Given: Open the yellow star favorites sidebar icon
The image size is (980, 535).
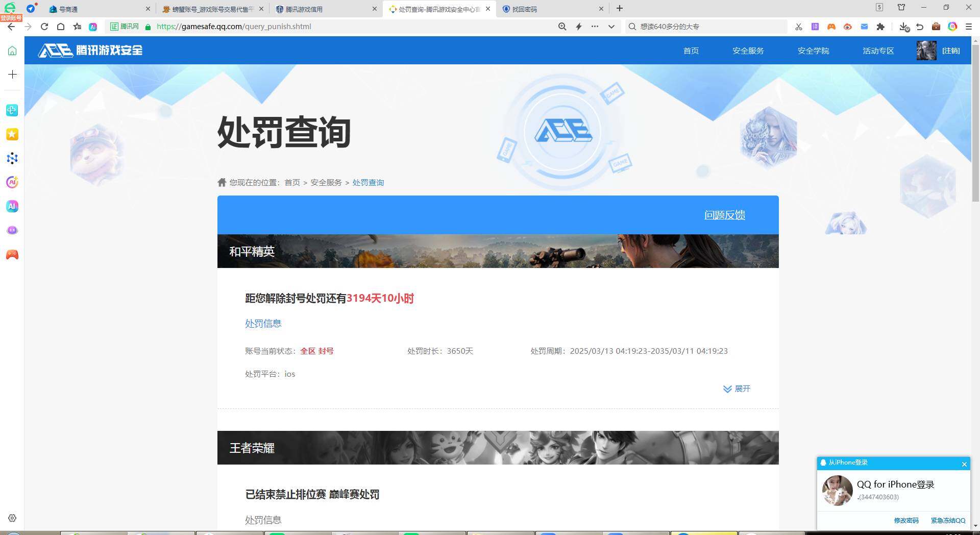Looking at the screenshot, I should click(x=12, y=134).
